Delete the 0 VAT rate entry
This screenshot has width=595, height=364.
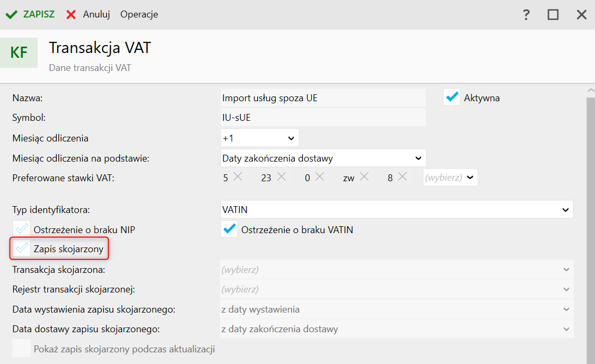pos(319,177)
